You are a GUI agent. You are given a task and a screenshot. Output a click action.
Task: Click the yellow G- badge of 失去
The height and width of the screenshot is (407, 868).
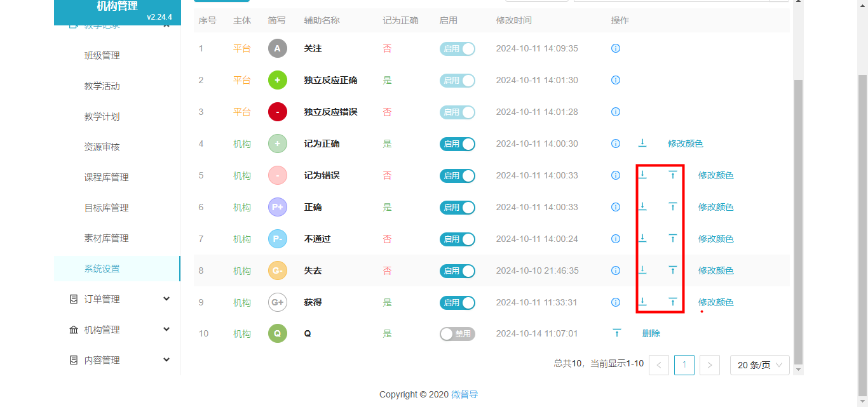point(278,270)
